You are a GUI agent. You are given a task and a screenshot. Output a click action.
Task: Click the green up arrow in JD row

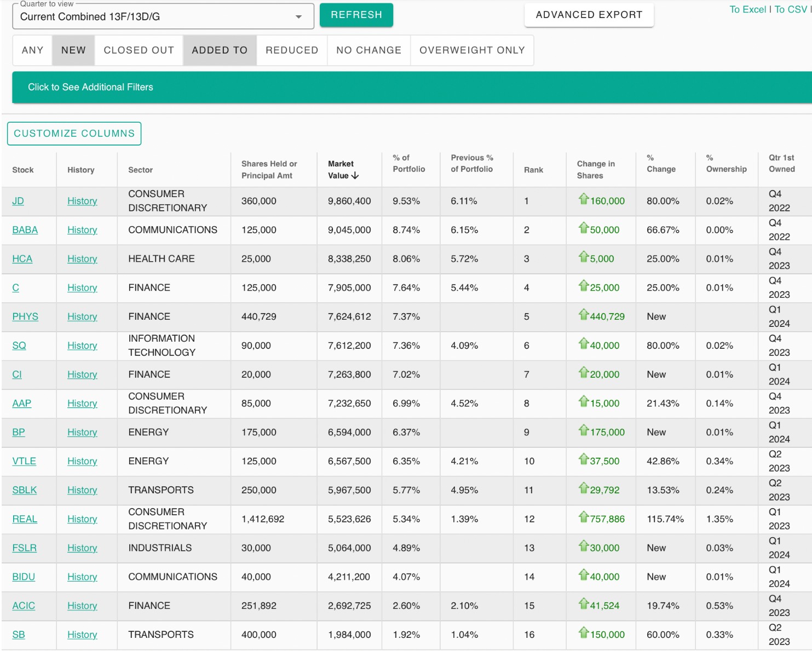point(583,199)
